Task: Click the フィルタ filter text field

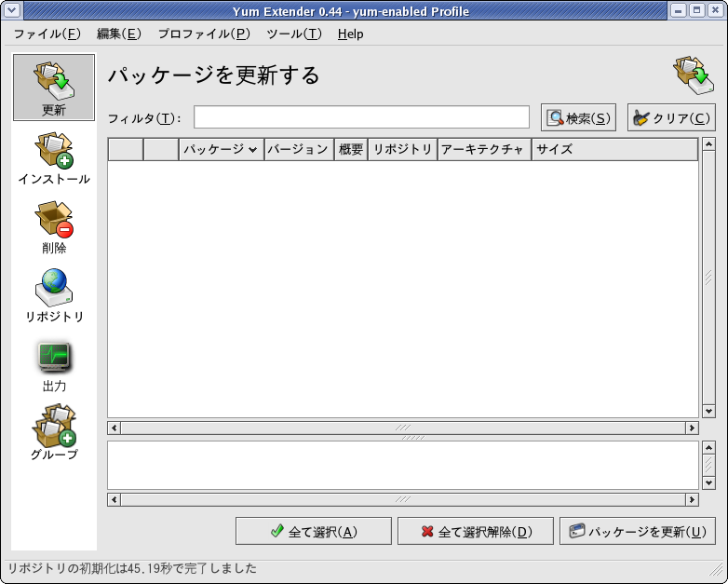Action: click(x=361, y=117)
